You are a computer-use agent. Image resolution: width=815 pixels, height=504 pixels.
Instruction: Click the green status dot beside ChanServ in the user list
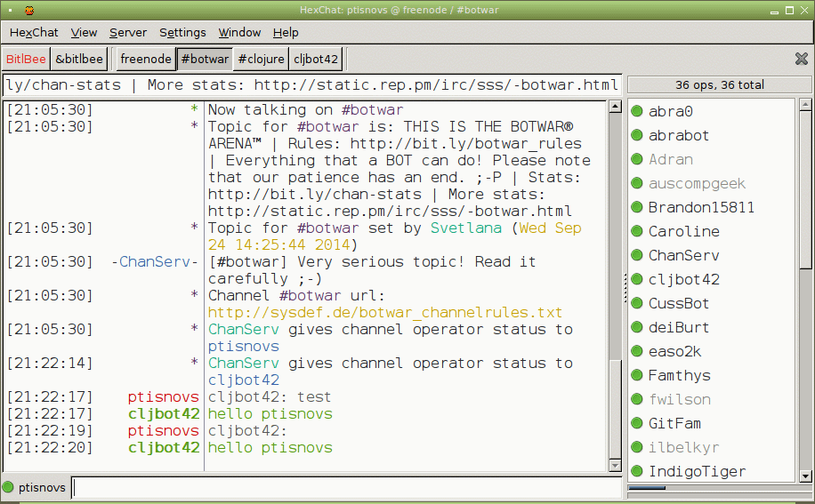(637, 255)
